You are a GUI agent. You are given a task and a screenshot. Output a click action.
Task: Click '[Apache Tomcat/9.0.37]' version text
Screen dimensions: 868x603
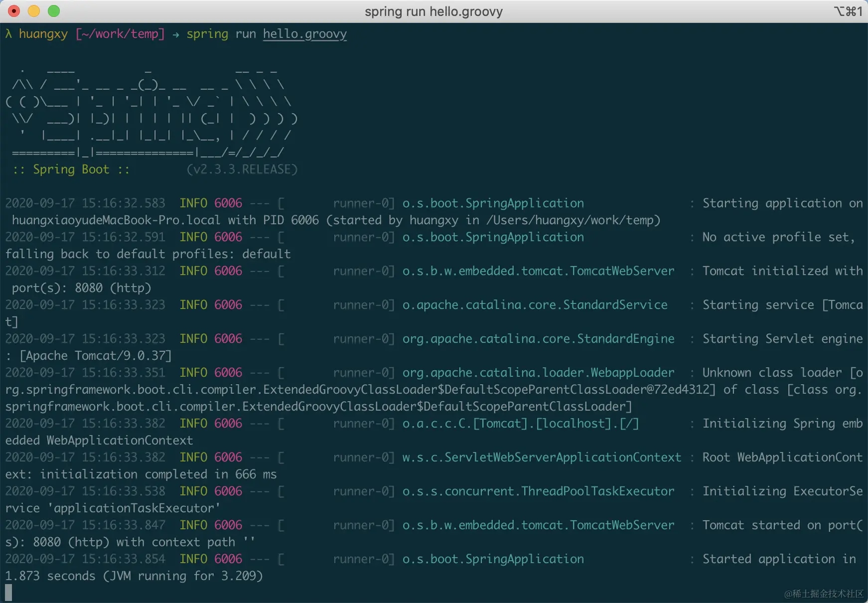coord(96,356)
